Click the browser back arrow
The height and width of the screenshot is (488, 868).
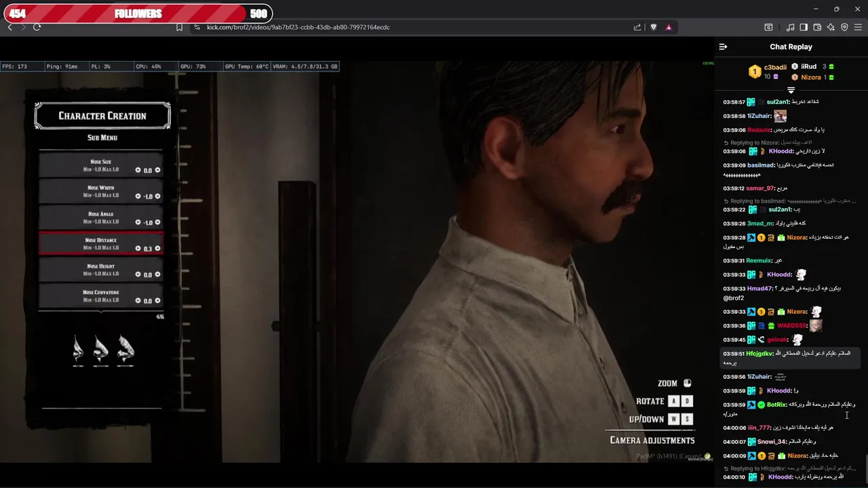click(x=9, y=27)
